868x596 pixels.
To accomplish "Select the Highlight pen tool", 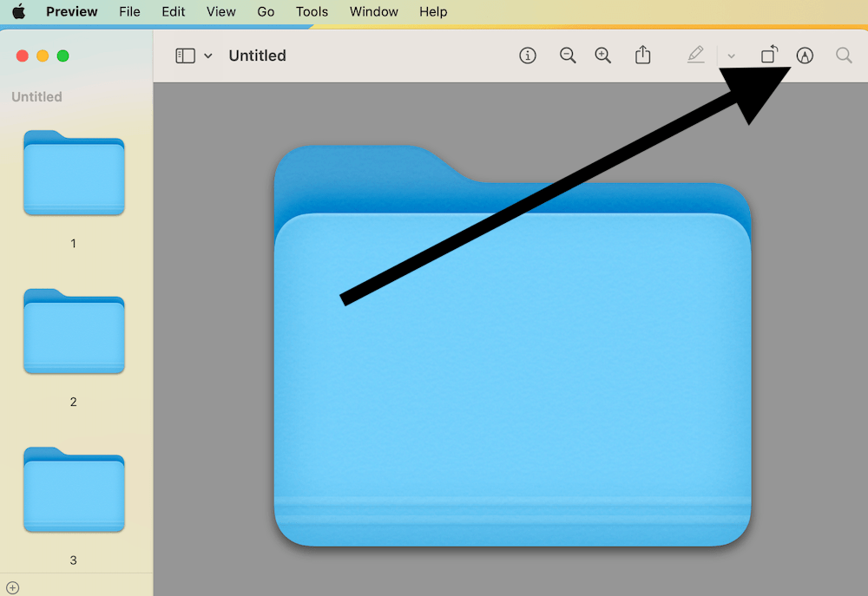I will tap(696, 55).
